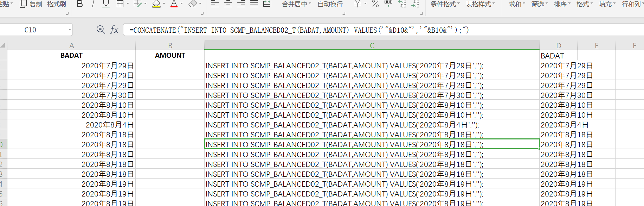Open the 条件格式 menu
Screen dimensions: 644x206
(445, 4)
